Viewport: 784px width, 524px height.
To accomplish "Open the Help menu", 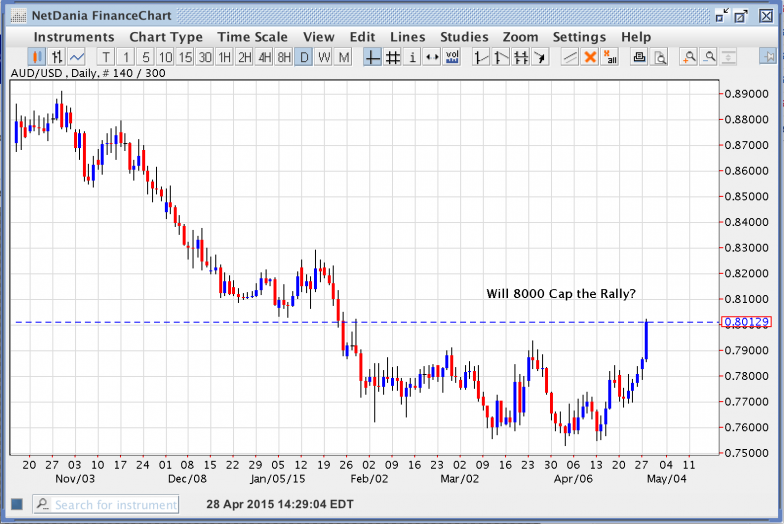I will tap(636, 37).
